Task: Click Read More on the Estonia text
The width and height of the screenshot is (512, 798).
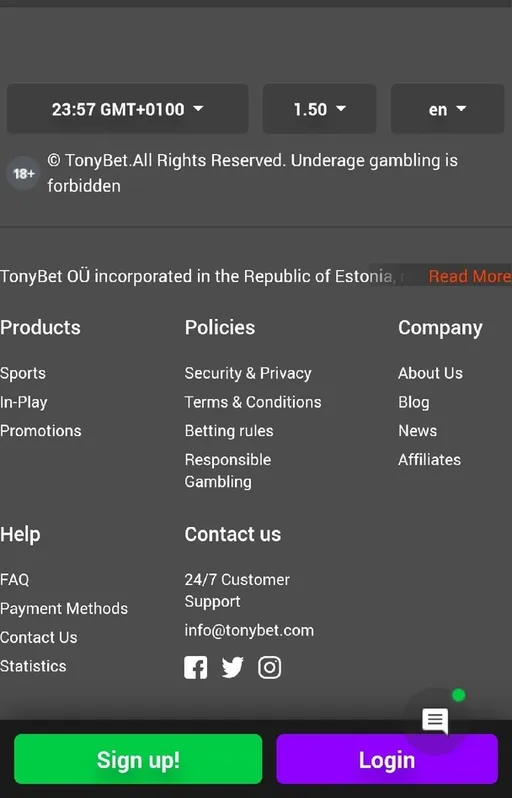Action: [x=470, y=276]
